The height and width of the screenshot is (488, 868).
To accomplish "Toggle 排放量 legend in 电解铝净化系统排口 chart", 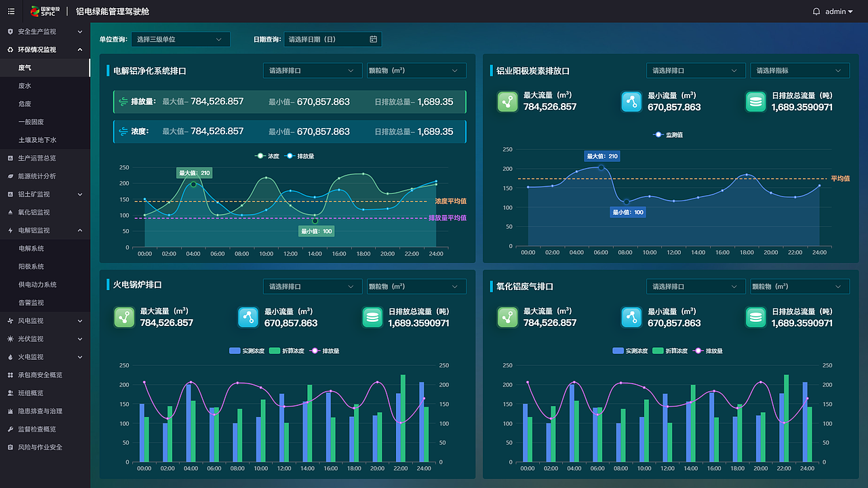I will (x=300, y=156).
